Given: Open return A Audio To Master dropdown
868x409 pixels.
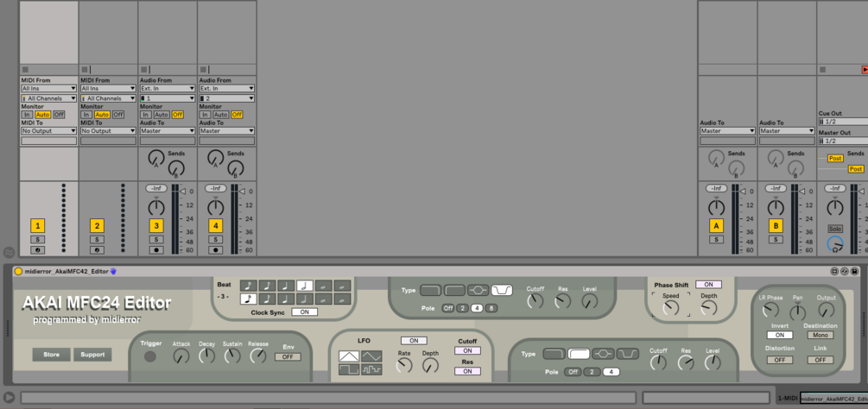Looking at the screenshot, I should [727, 131].
